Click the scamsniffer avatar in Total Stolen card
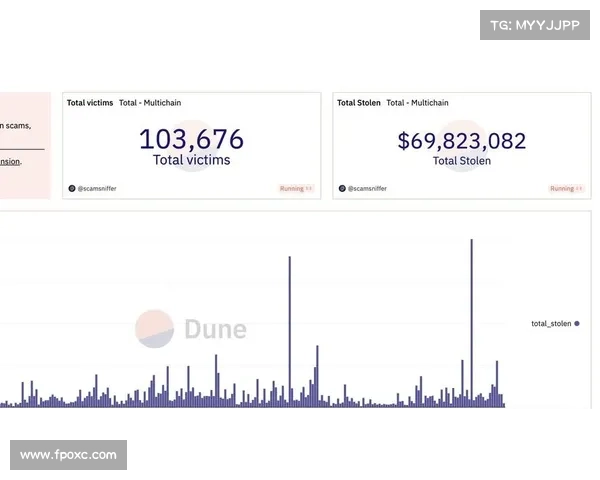The width and height of the screenshot is (600, 480). (342, 188)
